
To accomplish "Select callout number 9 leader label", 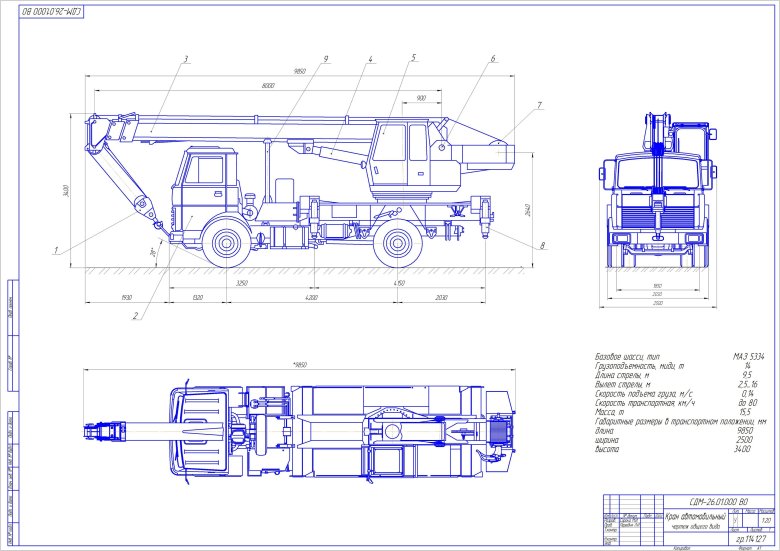I will (325, 59).
